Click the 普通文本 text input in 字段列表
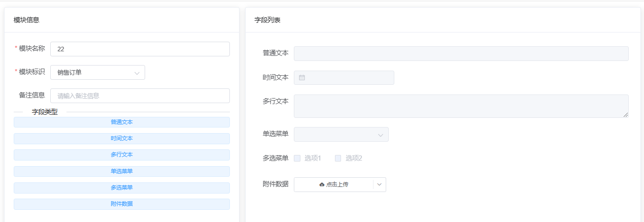Image resolution: width=644 pixels, height=222 pixels. click(461, 54)
